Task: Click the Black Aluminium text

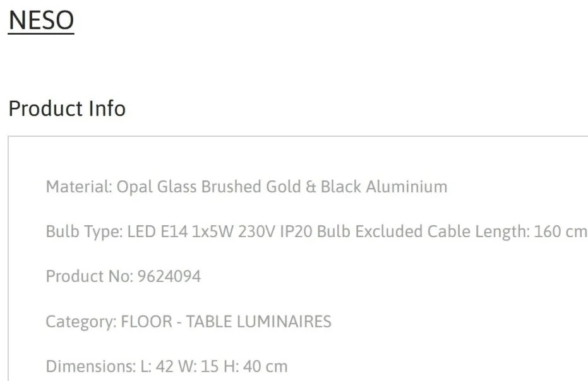Action: [x=384, y=187]
